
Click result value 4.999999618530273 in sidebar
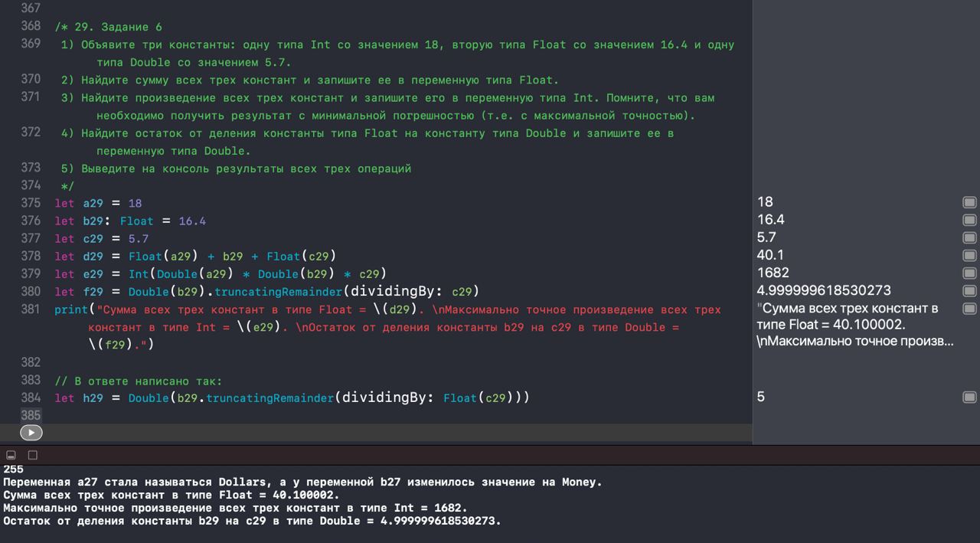coord(824,290)
